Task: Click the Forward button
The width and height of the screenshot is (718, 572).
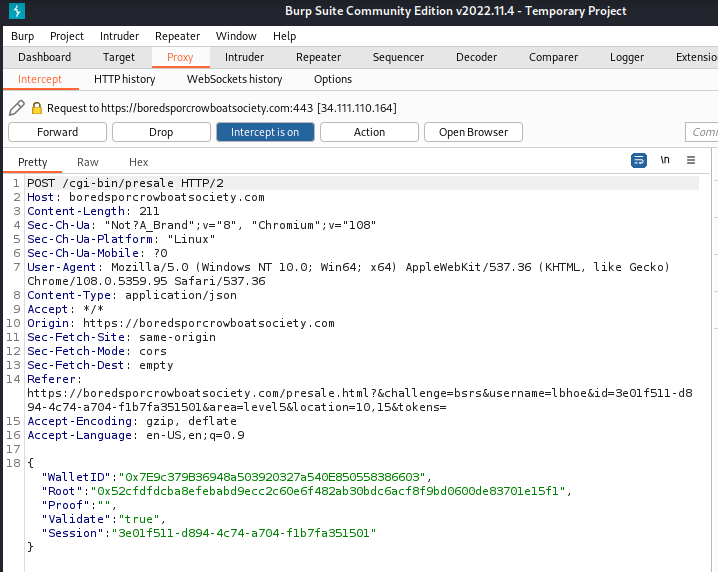Action: tap(57, 132)
